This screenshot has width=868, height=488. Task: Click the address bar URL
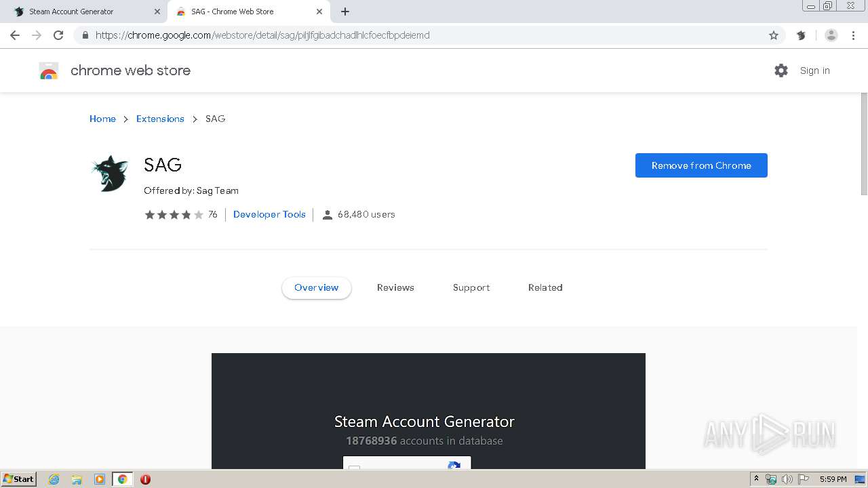262,35
